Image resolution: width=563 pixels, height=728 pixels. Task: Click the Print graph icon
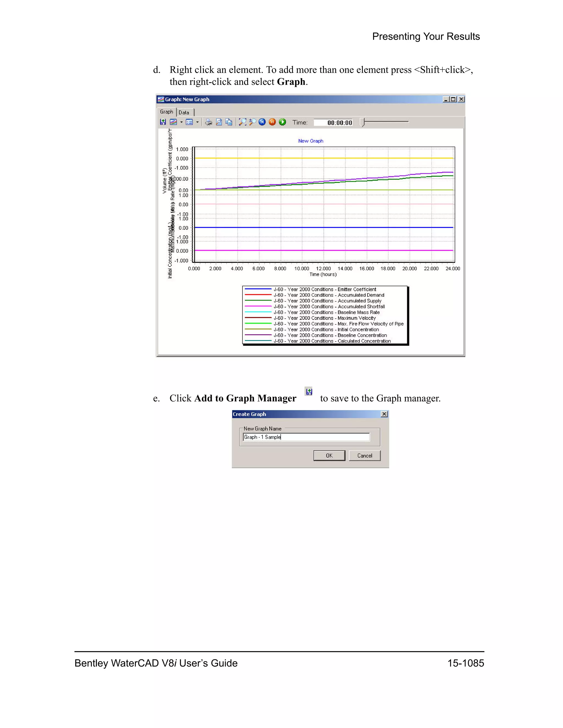point(209,122)
